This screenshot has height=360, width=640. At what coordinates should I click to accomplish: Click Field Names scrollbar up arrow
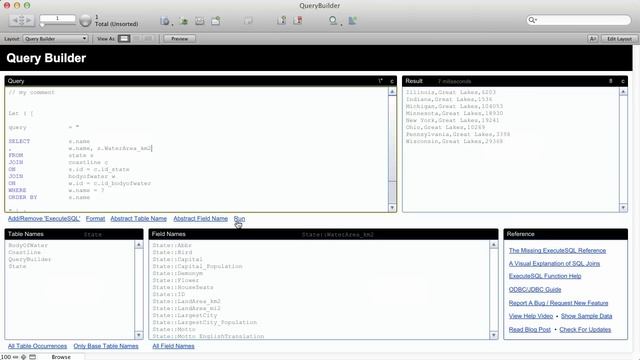pyautogui.click(x=493, y=245)
